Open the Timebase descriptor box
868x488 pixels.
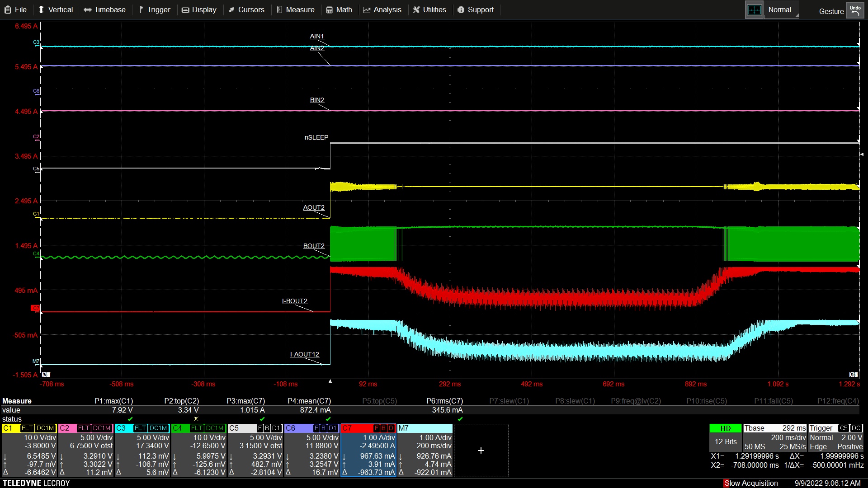(x=775, y=437)
